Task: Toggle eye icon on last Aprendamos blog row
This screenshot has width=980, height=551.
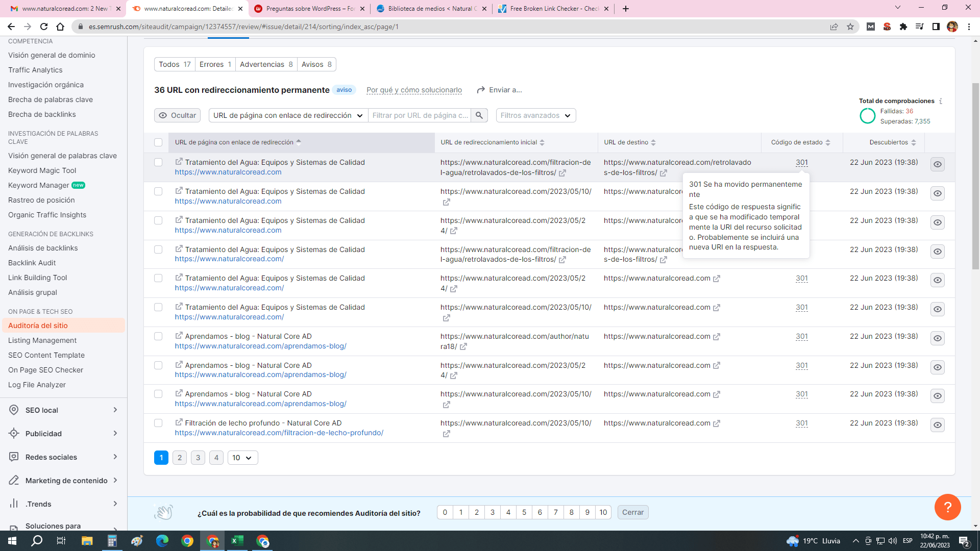Action: click(x=938, y=396)
